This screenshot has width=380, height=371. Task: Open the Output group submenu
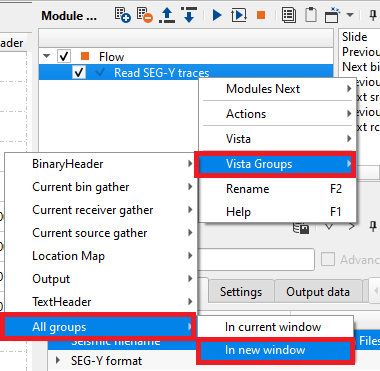click(101, 279)
